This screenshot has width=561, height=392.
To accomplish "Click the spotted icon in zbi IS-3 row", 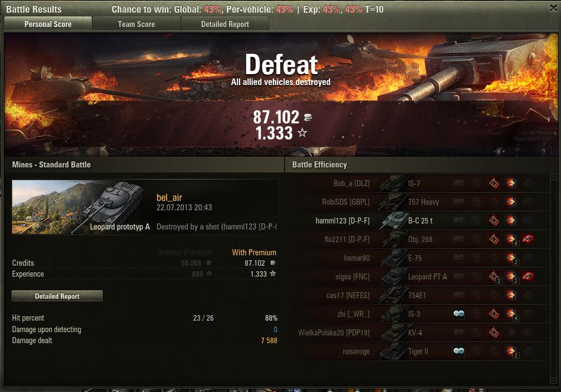I will point(459,313).
